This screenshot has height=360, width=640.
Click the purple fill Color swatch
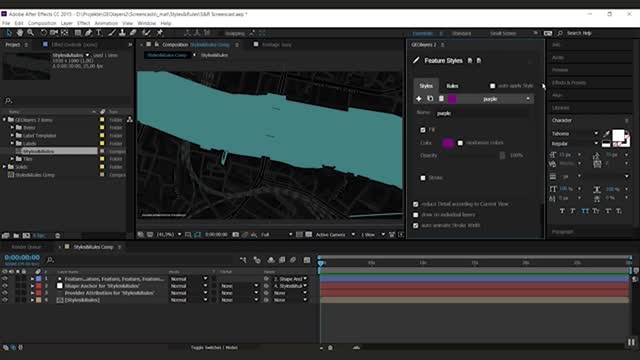[447, 143]
